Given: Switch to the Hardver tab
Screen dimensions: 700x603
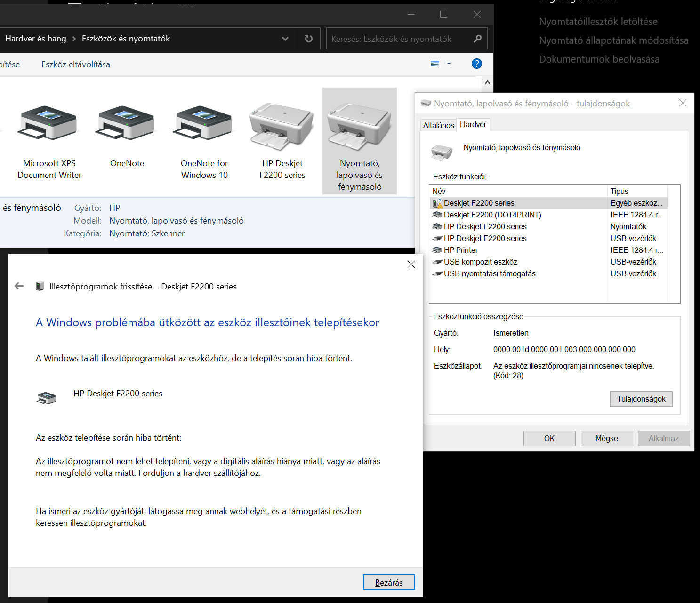Looking at the screenshot, I should tap(473, 124).
